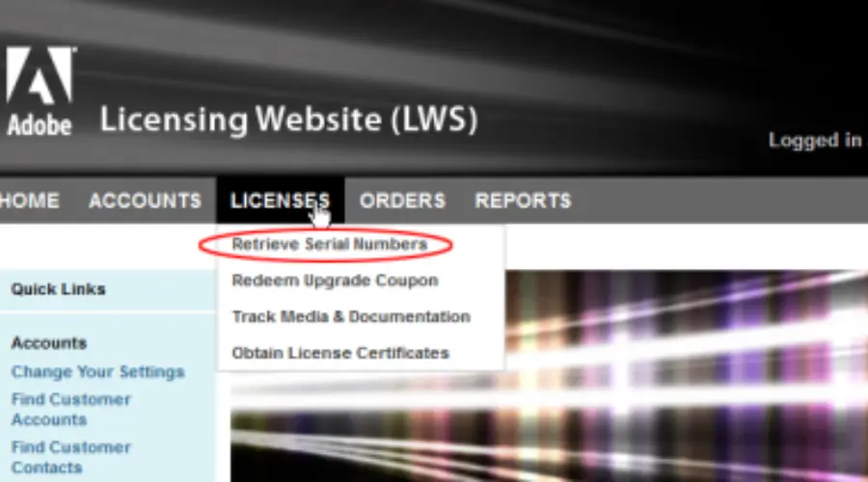Follow Find Customer Contacts link
Viewport: 868px width, 482px height.
coord(70,457)
